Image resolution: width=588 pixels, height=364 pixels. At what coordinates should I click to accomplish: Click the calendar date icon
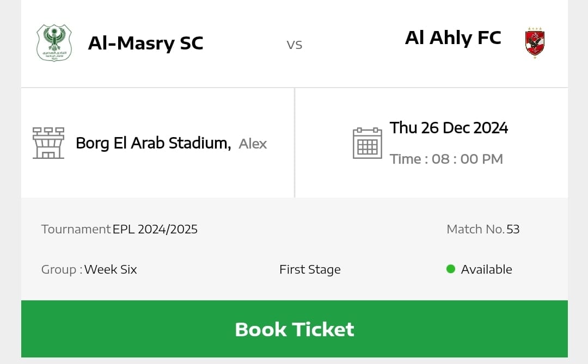[367, 143]
